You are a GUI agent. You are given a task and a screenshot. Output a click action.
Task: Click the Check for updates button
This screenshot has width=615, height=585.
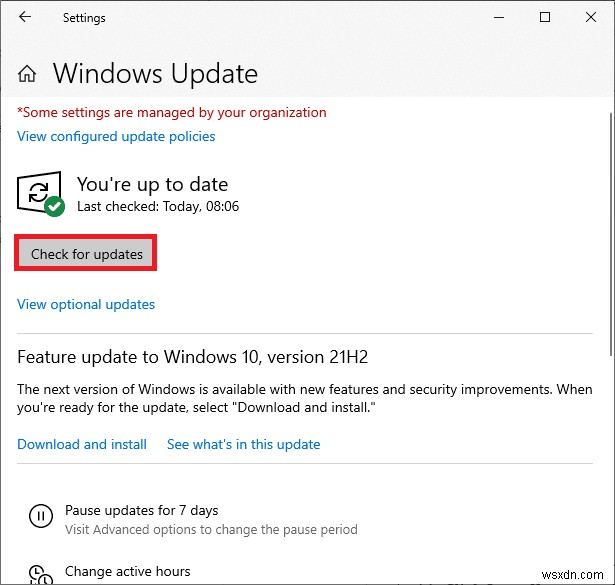[86, 253]
